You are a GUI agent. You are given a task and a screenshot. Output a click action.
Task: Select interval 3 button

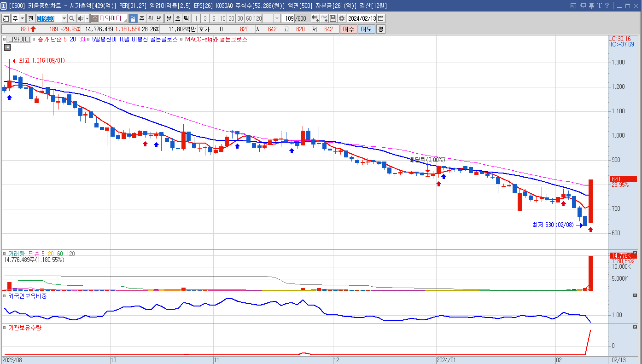[205, 18]
